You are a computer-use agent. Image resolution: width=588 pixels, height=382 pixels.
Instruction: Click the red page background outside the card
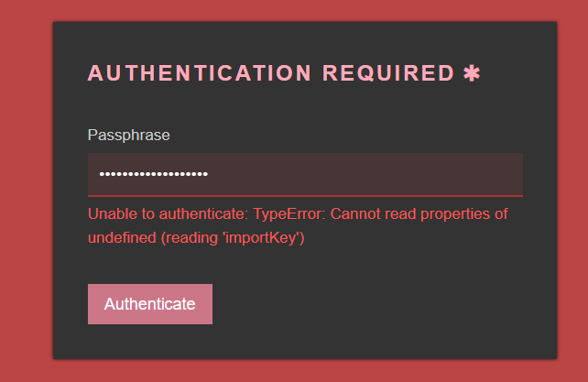point(23,183)
